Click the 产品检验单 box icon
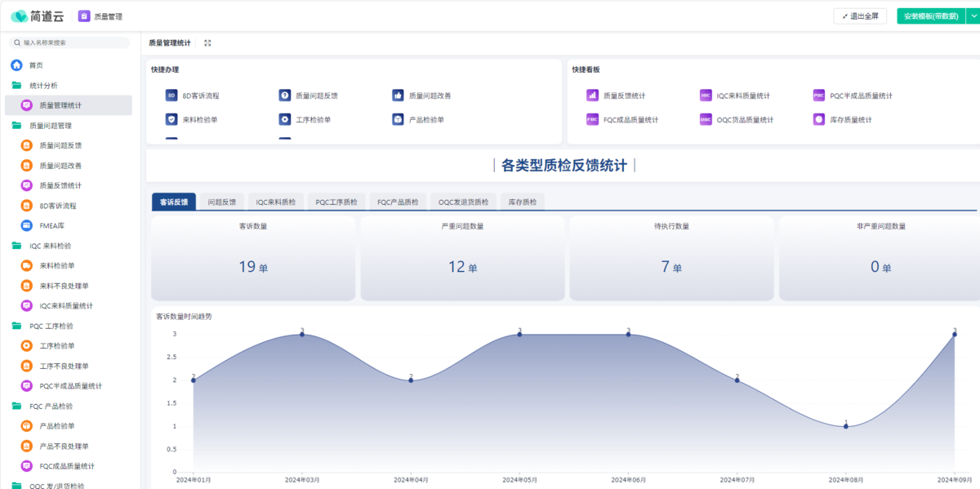The height and width of the screenshot is (489, 980). pos(398,119)
